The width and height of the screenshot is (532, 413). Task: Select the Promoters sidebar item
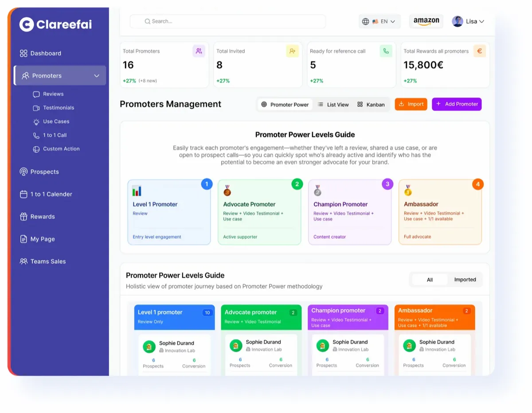click(x=60, y=76)
